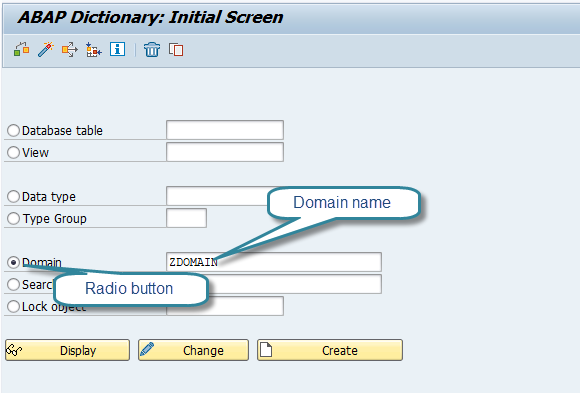Image resolution: width=580 pixels, height=393 pixels.
Task: Activate the object with the wand icon
Action: click(46, 49)
